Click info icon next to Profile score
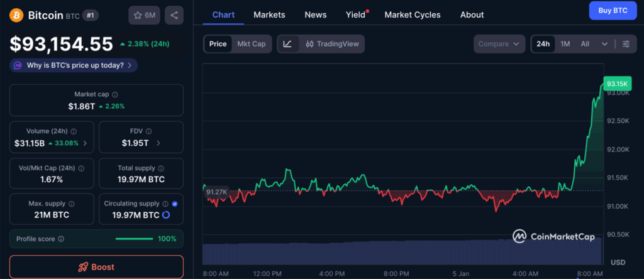Viewport: 644px width, 279px height. (x=60, y=239)
